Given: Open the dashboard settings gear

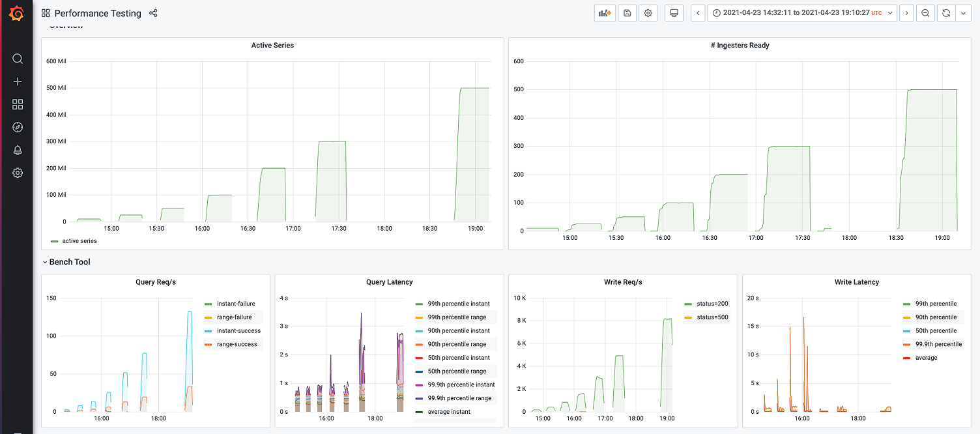Looking at the screenshot, I should tap(648, 13).
